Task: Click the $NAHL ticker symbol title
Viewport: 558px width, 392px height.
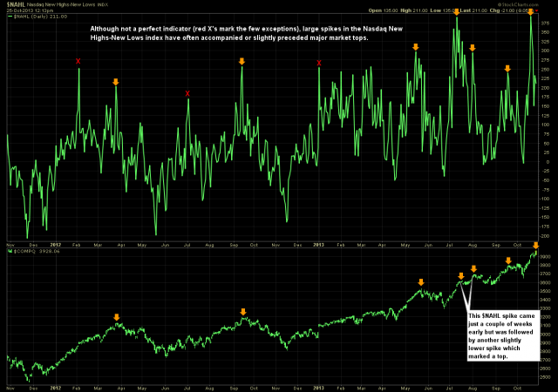Action: (17, 4)
